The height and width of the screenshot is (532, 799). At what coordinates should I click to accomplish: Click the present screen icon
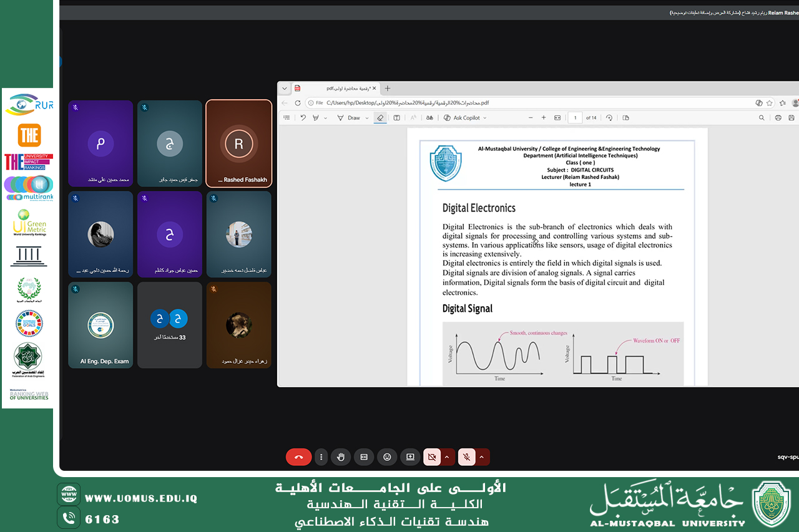coord(410,457)
